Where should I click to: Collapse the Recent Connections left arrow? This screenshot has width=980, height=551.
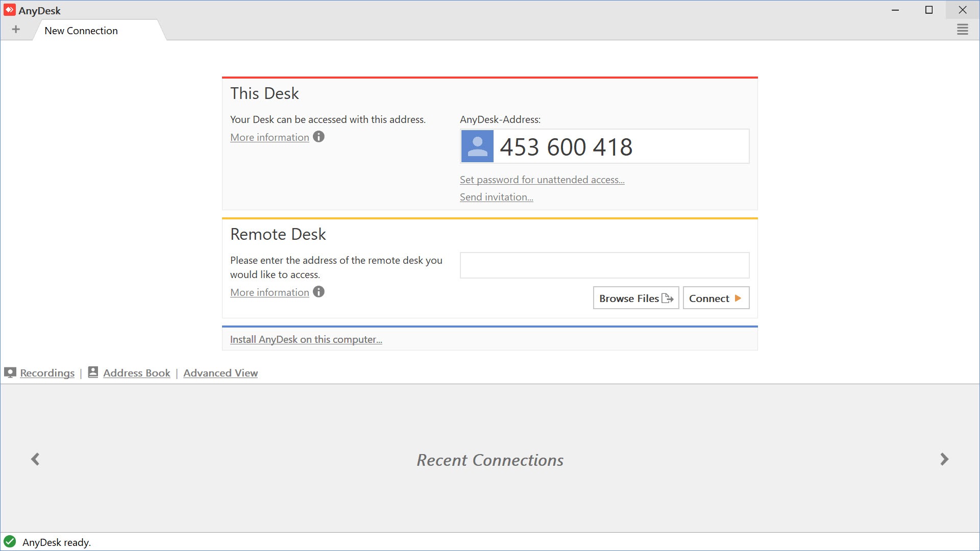click(x=35, y=459)
